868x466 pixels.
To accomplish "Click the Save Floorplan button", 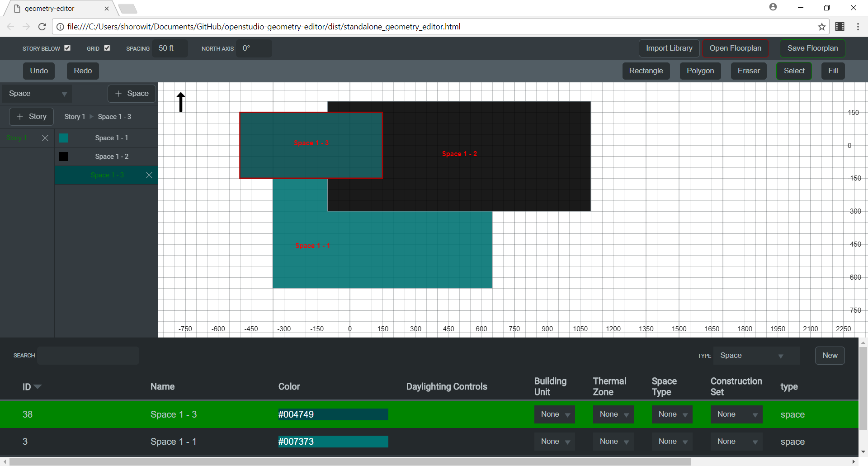I will coord(812,48).
